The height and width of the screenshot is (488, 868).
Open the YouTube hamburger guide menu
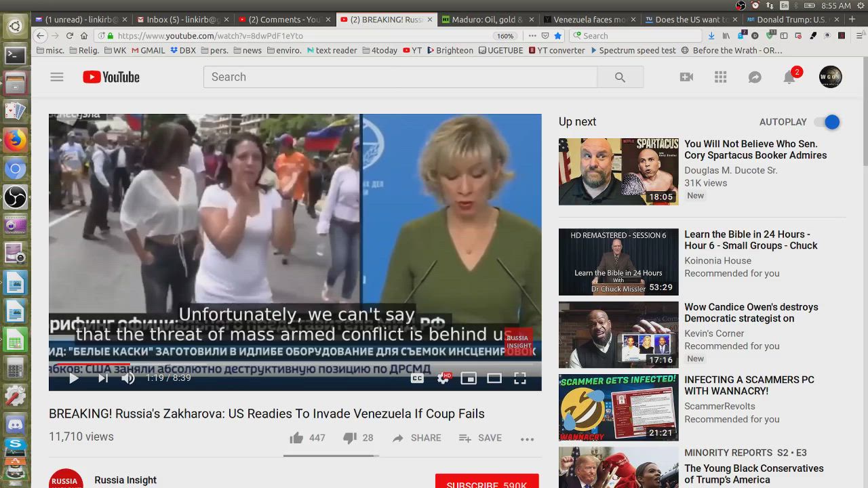pyautogui.click(x=57, y=77)
